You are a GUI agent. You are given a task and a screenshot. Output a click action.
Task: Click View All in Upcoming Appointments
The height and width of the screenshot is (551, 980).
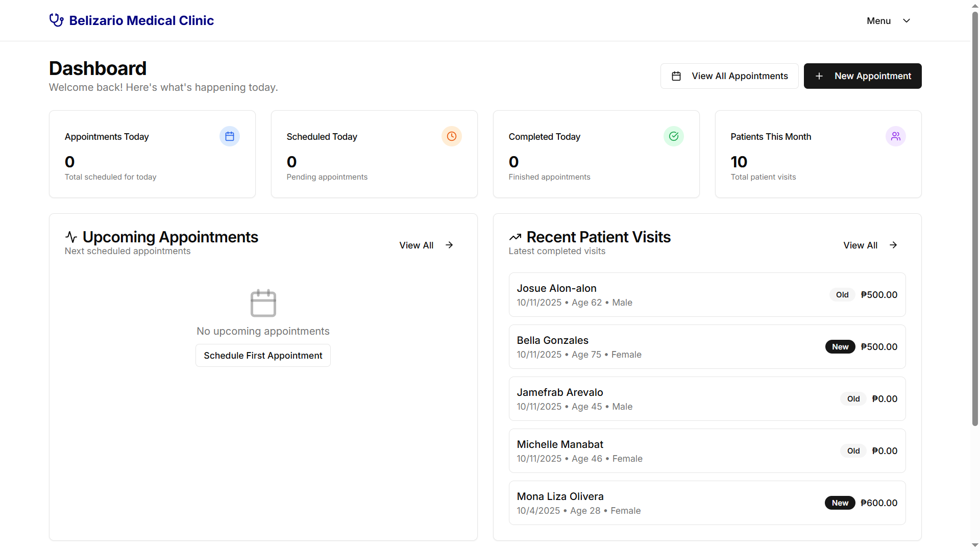[x=426, y=245]
